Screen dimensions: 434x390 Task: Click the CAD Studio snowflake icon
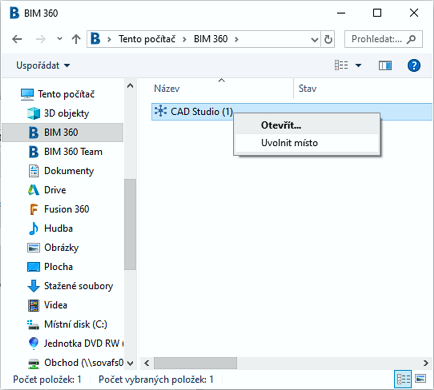pos(161,111)
